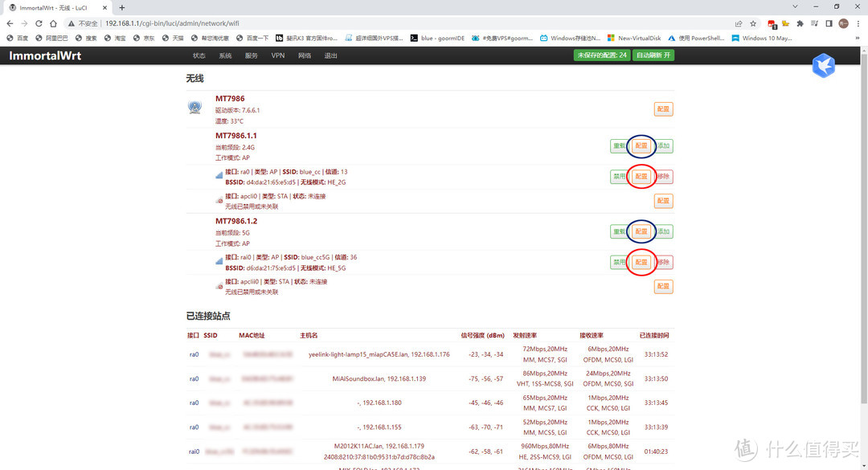Expand the 网络 navigation menu
Image resolution: width=868 pixels, height=470 pixels.
pyautogui.click(x=305, y=56)
